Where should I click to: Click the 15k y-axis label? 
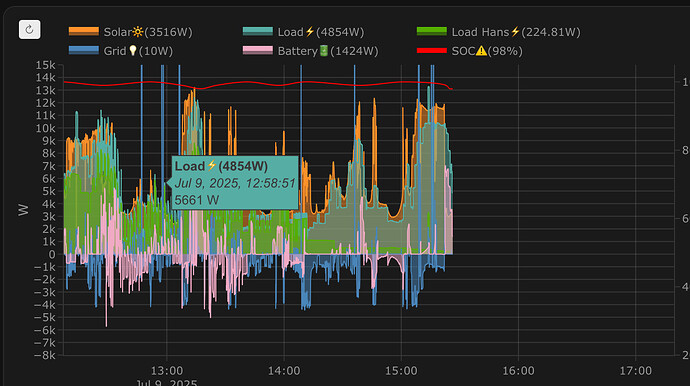coord(46,65)
